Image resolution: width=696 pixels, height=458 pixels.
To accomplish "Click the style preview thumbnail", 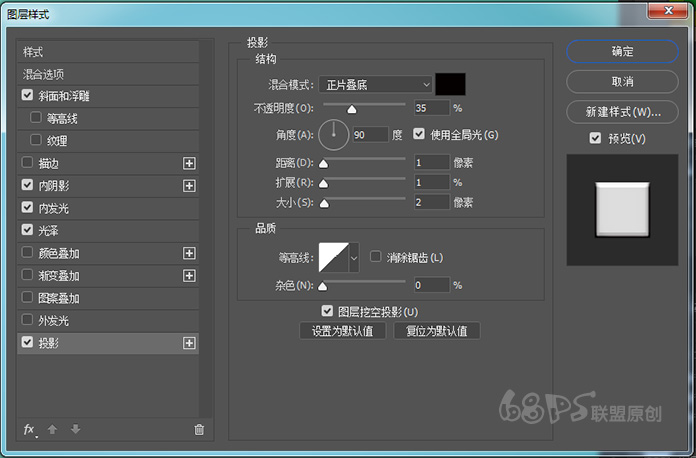I will [x=622, y=209].
